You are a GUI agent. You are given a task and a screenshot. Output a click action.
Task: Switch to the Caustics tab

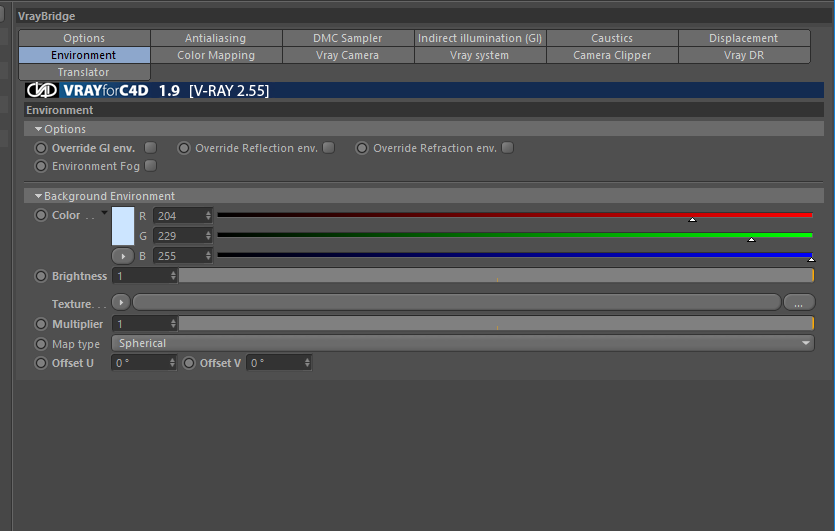click(x=612, y=38)
